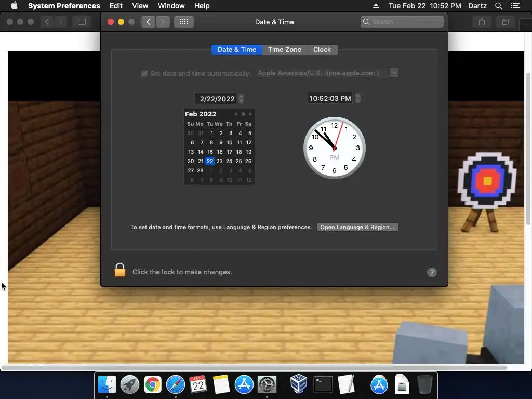Select February 23 in the calendar

tap(220, 161)
